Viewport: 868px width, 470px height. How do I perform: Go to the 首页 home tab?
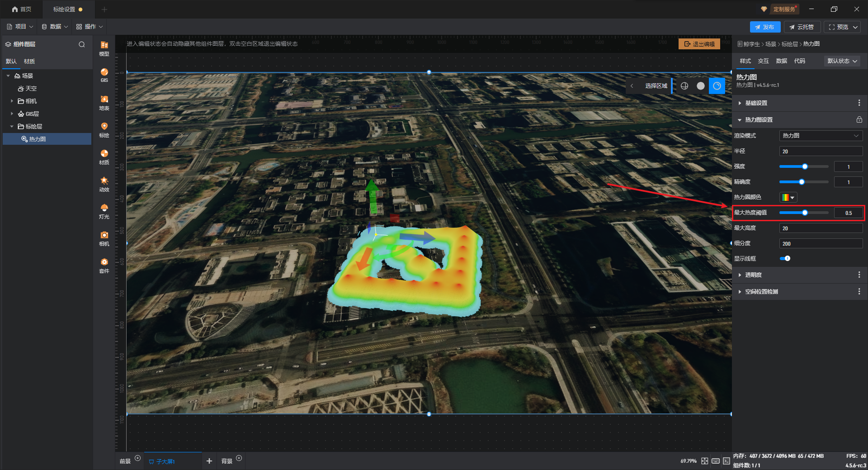click(22, 9)
